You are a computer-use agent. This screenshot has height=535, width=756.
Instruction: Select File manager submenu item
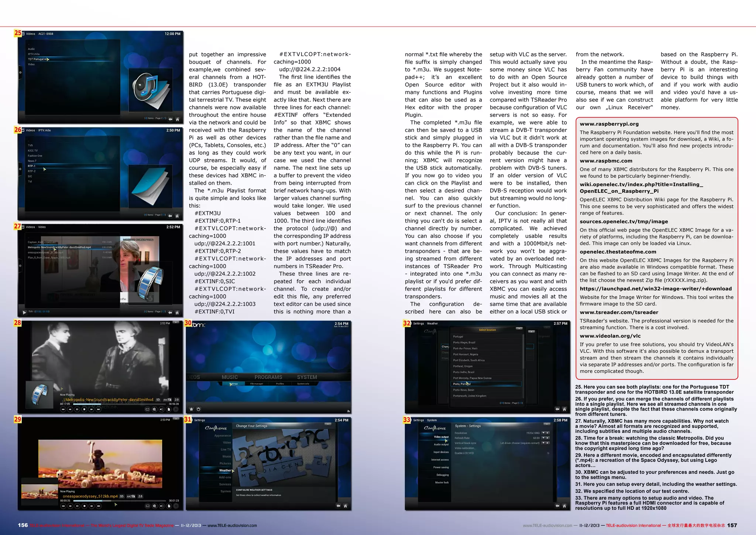257,384
